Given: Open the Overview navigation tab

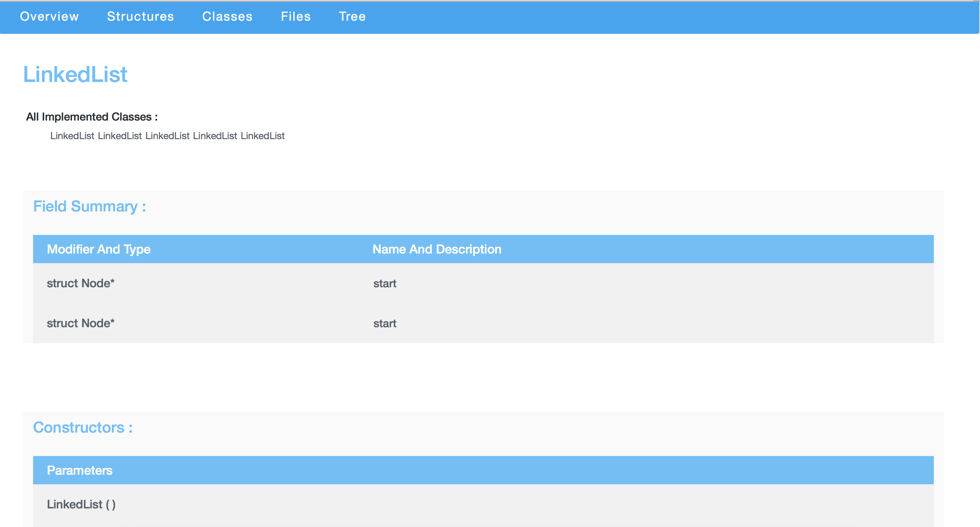Looking at the screenshot, I should point(50,16).
